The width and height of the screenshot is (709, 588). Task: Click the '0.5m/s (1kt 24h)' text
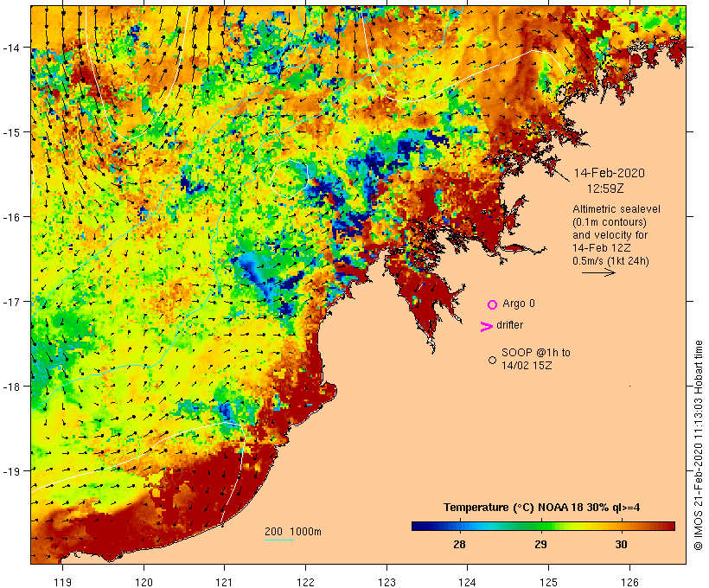(x=610, y=261)
